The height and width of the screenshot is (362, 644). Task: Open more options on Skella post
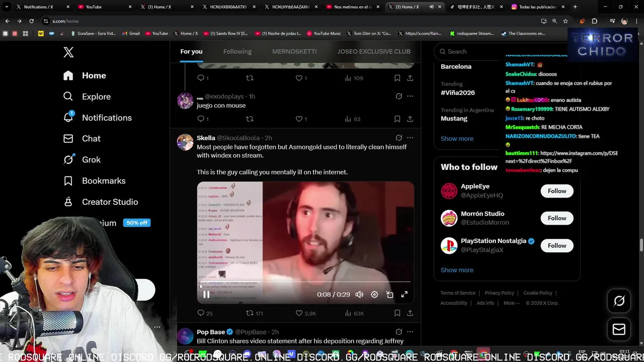410,138
